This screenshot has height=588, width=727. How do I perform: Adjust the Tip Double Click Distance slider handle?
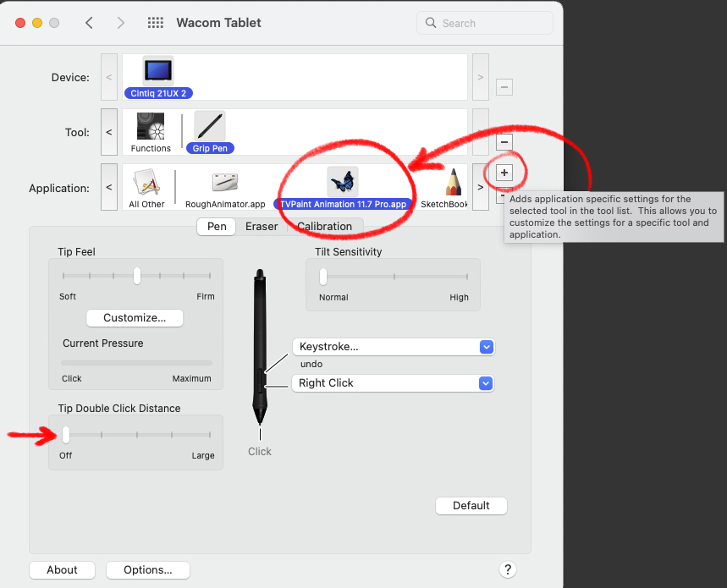(66, 435)
